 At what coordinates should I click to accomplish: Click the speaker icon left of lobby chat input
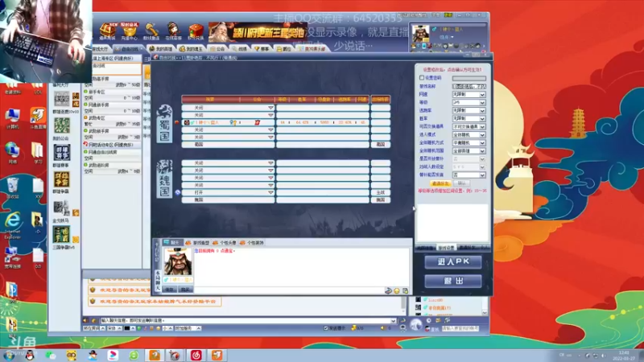click(x=85, y=320)
